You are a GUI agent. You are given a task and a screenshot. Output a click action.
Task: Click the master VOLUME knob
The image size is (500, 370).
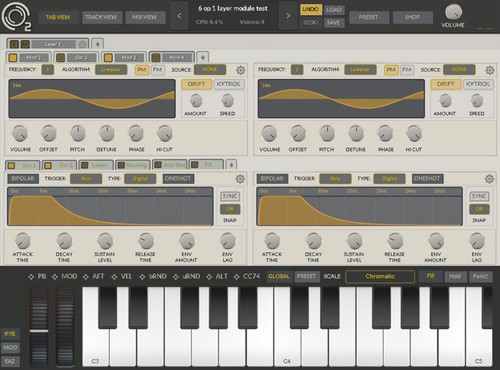[453, 12]
